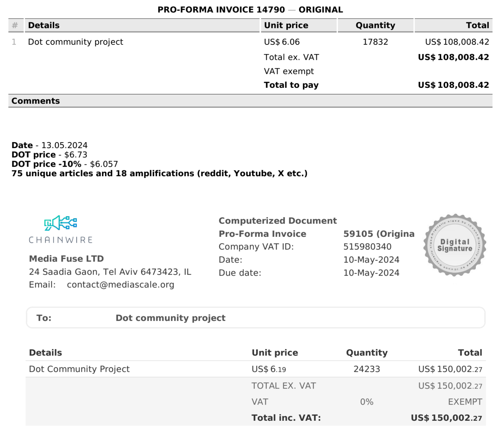The width and height of the screenshot is (504, 445).
Task: Select the quantity value 24233
Action: (x=367, y=369)
